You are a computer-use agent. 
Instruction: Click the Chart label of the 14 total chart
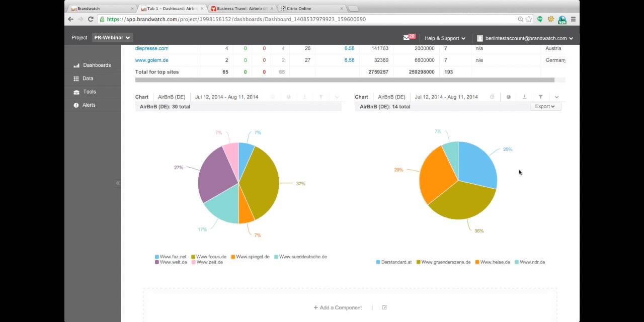click(361, 97)
